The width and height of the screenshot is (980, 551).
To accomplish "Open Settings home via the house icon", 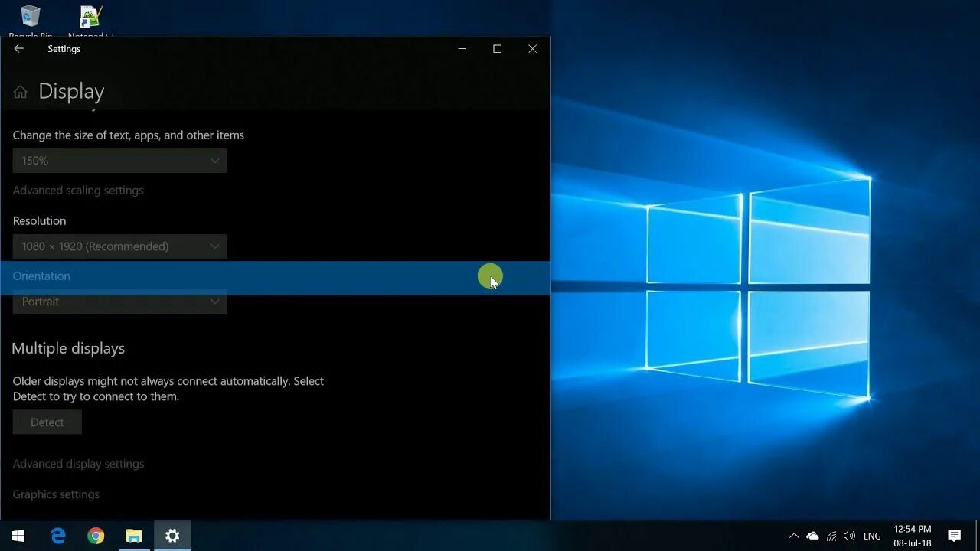I will pyautogui.click(x=21, y=92).
